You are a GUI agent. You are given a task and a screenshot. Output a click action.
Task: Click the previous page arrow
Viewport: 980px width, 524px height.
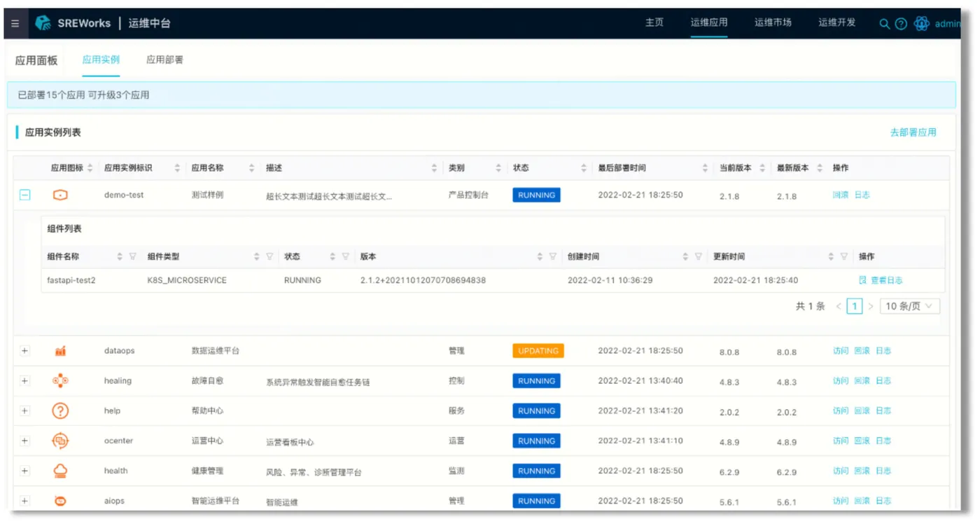point(839,306)
